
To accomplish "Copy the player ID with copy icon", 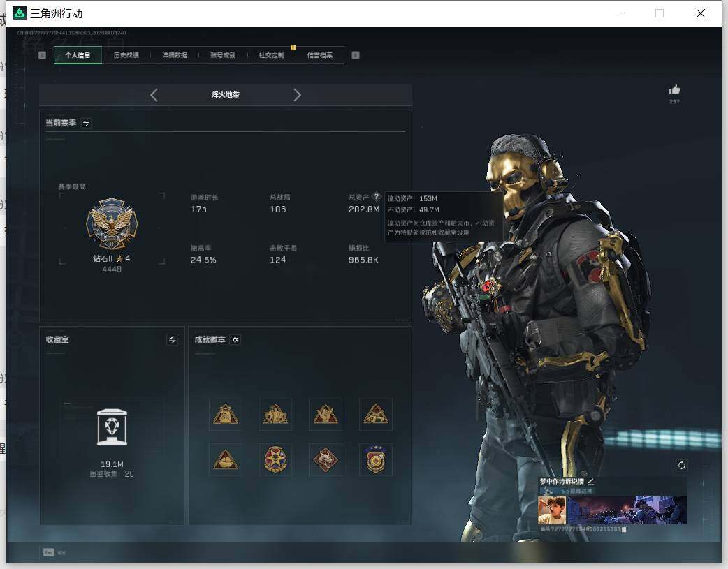I will [x=625, y=529].
